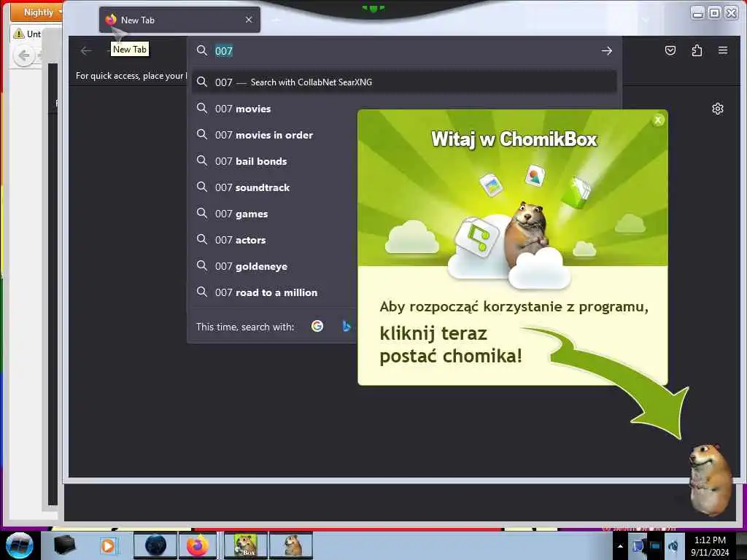
Task: Select the New Tab tab
Action: click(x=179, y=20)
